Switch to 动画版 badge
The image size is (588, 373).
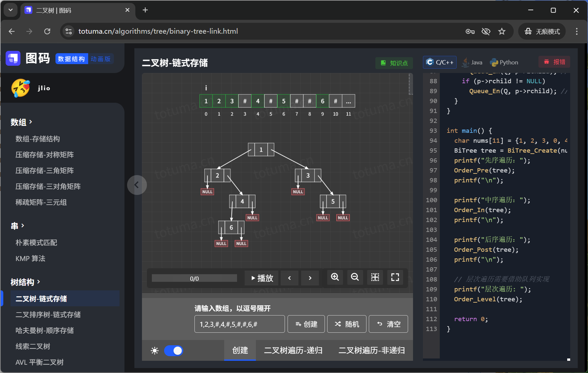point(101,59)
